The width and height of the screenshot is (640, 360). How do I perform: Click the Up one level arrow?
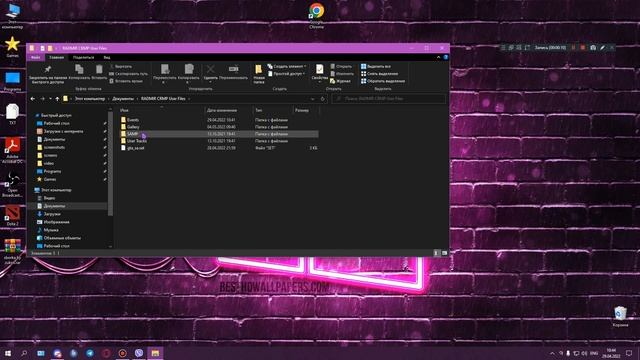coord(57,98)
